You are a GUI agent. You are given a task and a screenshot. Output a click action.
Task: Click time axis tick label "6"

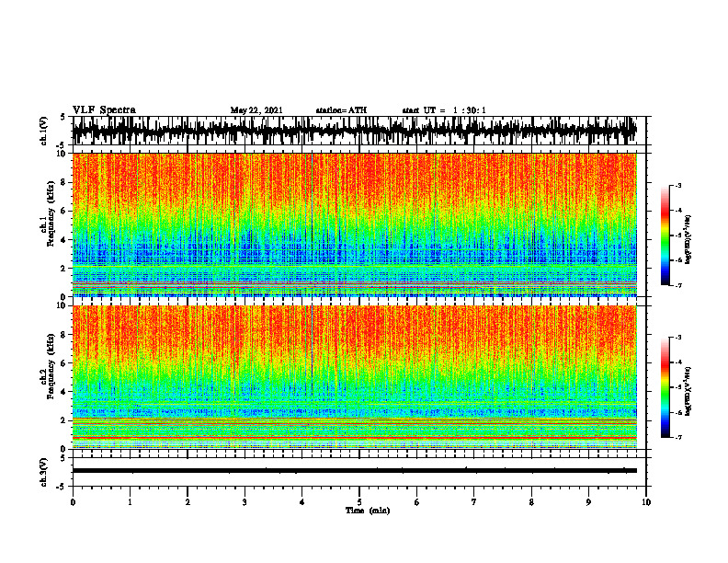[417, 502]
